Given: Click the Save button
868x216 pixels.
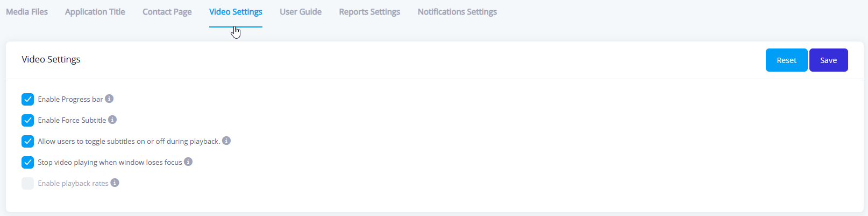Looking at the screenshot, I should coord(828,60).
